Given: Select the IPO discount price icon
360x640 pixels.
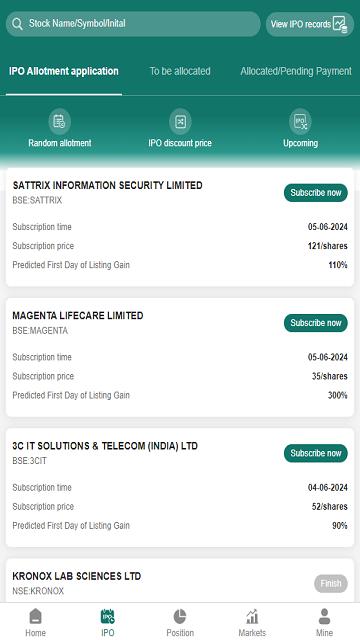Looking at the screenshot, I should click(x=180, y=122).
